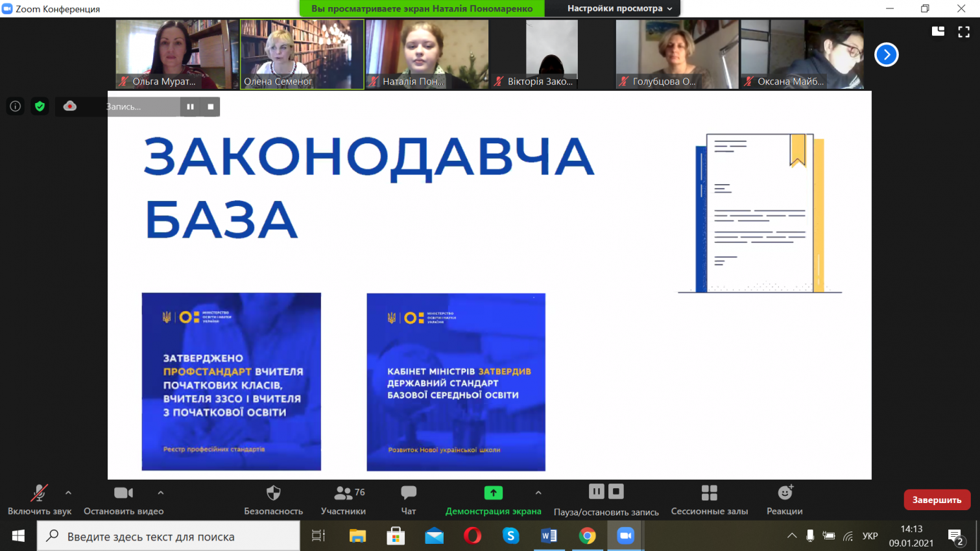This screenshot has height=551, width=980.
Task: Switch УКР keyboard language
Action: [870, 536]
